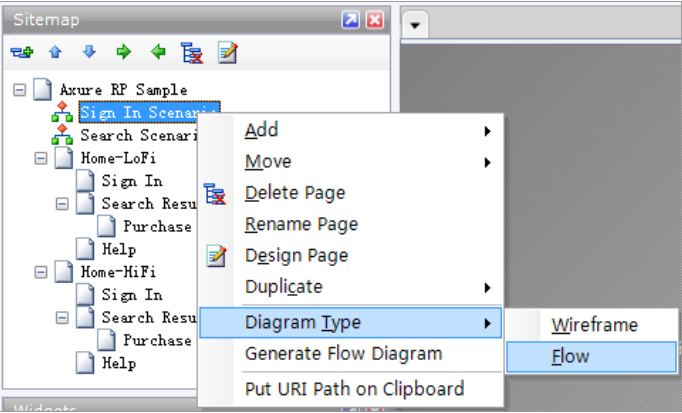Click the green outdent left arrow
682x413 pixels.
tap(157, 53)
